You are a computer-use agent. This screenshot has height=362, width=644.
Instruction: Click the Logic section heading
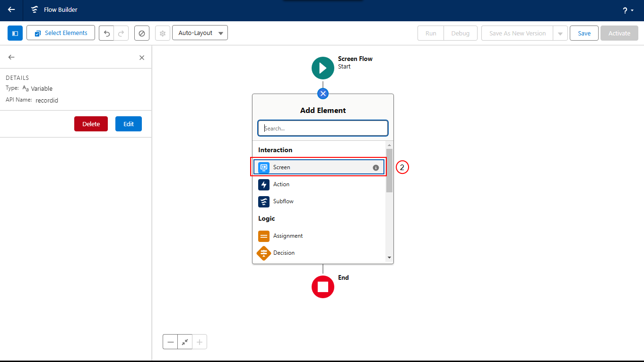[267, 218]
